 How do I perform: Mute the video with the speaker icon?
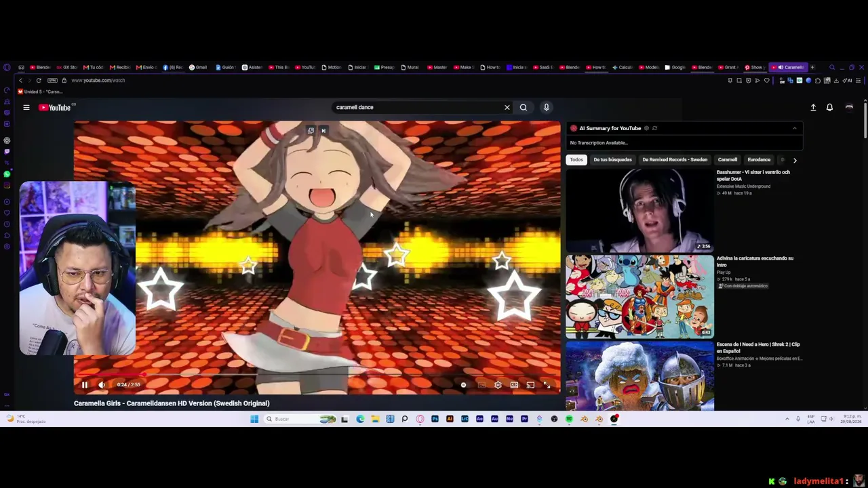(102, 385)
